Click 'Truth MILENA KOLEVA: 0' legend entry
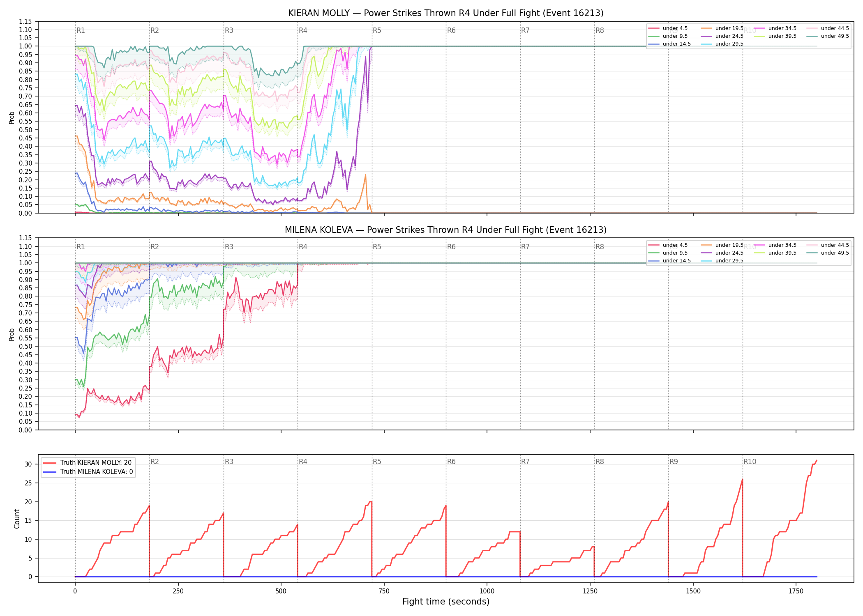The image size is (863, 616). tap(88, 472)
